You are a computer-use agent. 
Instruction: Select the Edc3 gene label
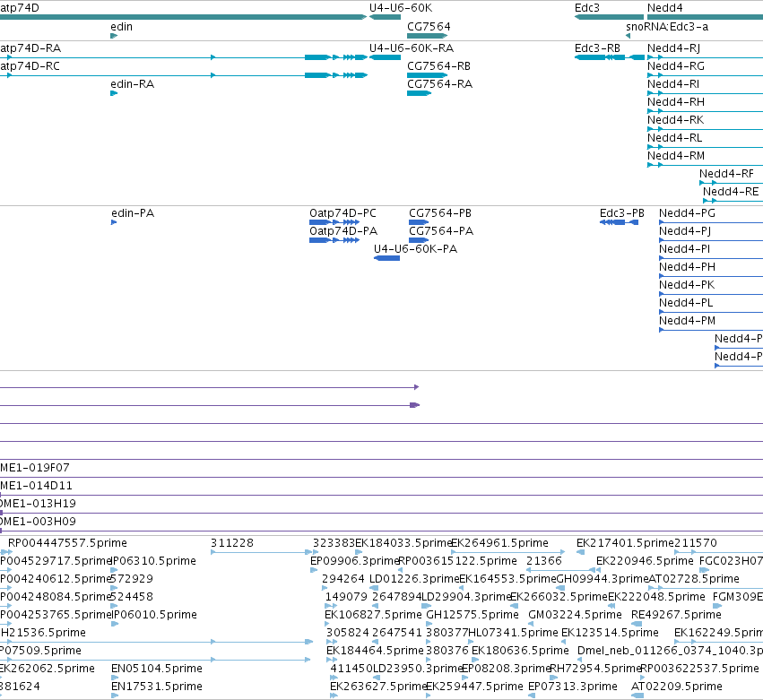[x=587, y=8]
